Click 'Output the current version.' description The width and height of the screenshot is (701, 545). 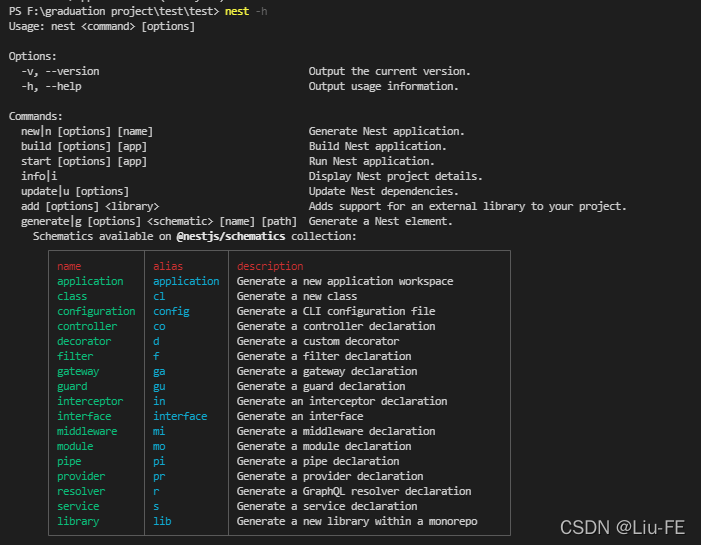[389, 72]
